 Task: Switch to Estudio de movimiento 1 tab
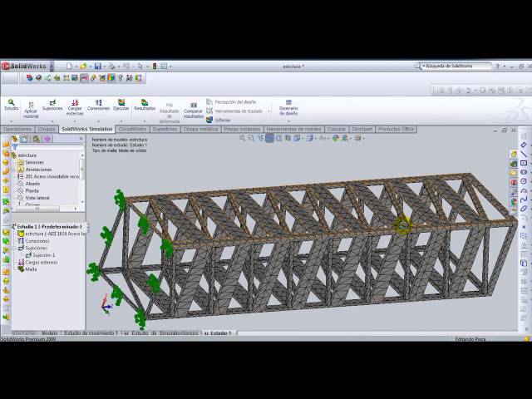pos(91,332)
